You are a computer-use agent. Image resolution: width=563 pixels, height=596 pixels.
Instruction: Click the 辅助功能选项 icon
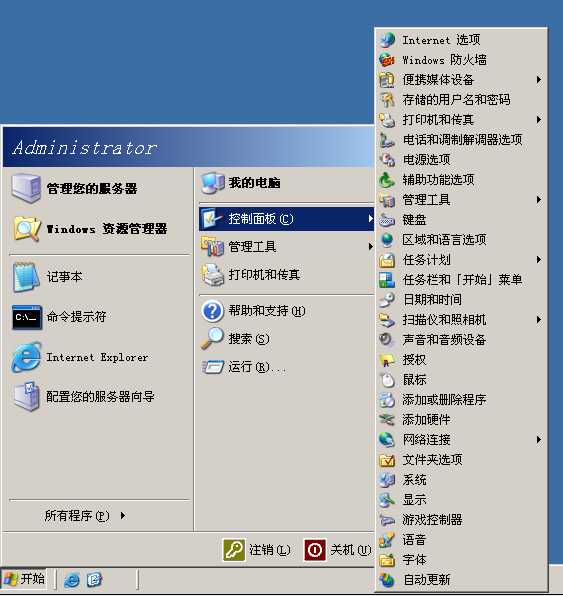[387, 179]
